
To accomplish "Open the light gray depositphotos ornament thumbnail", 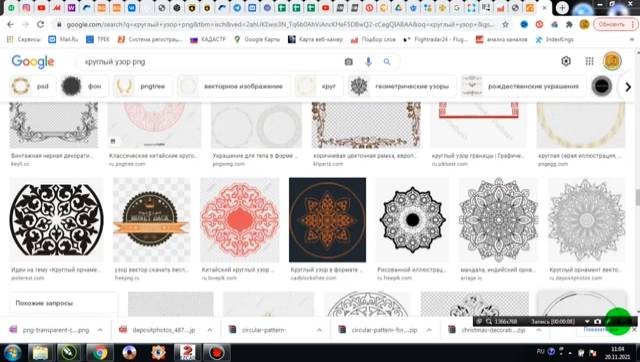I will 587,220.
